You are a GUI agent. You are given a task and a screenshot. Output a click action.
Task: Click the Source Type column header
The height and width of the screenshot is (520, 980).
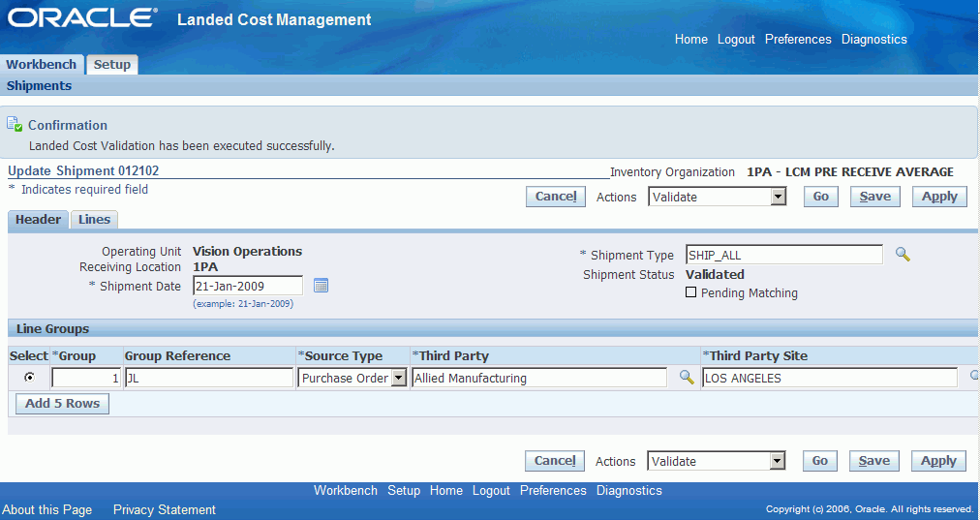click(340, 355)
